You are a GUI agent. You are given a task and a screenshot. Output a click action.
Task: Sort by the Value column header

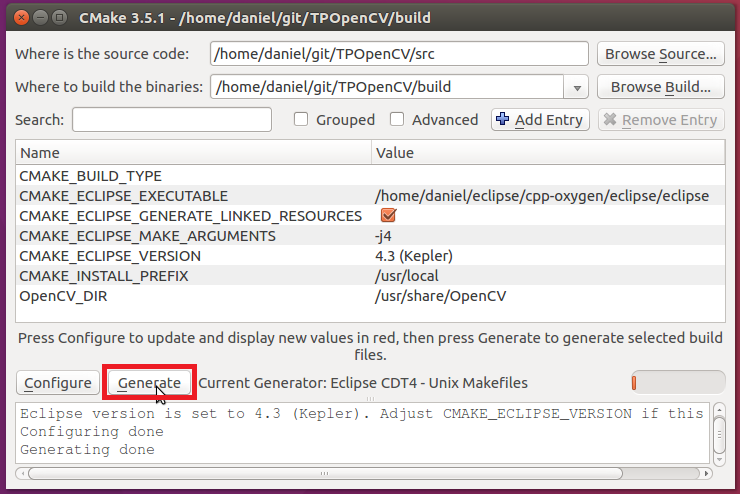[548, 153]
